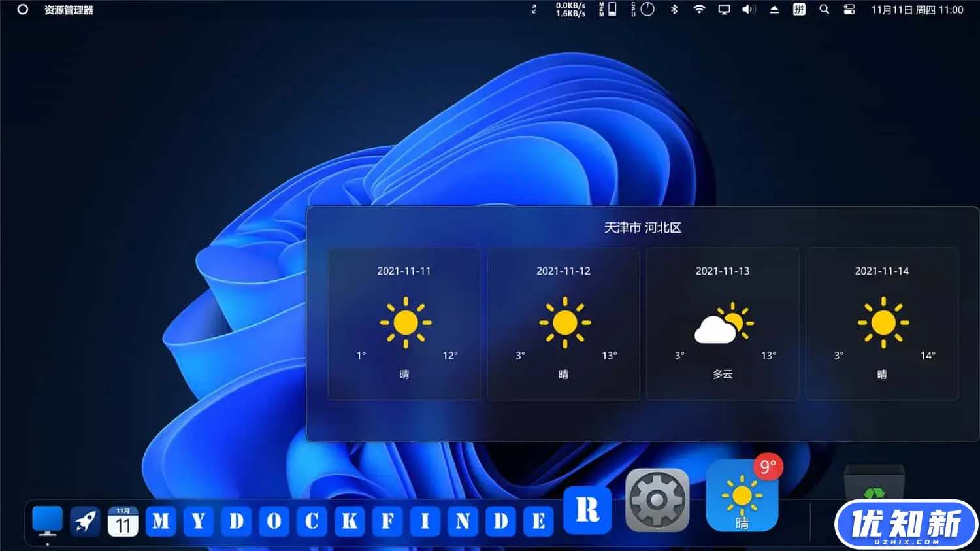The image size is (980, 551).
Task: Click the O letter tile in the dock
Action: point(274,521)
